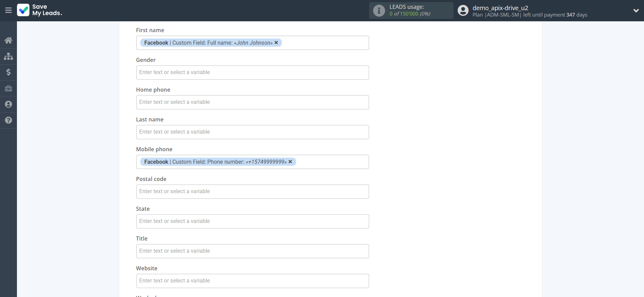Expand the account dropdown chevron
644x297 pixels.
(636, 10)
